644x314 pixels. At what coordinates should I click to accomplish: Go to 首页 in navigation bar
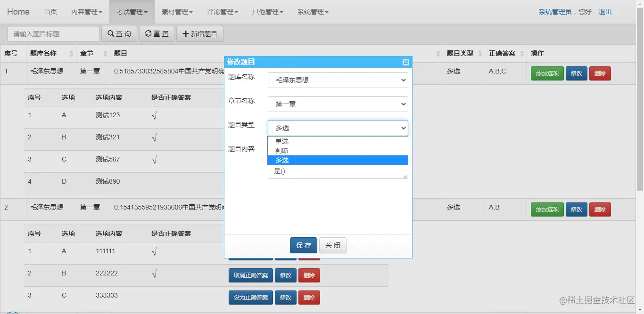[x=50, y=12]
